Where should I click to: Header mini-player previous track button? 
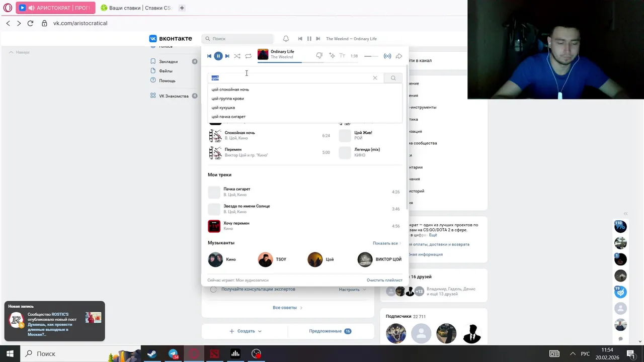[x=300, y=39]
